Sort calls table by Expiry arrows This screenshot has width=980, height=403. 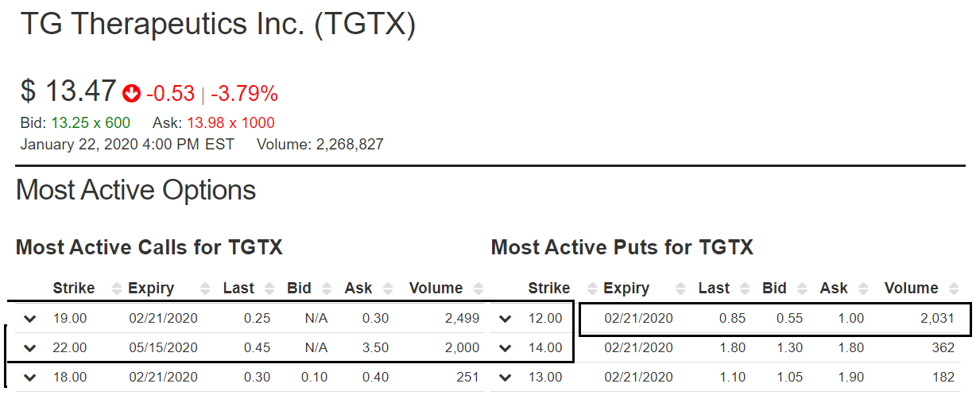click(206, 289)
